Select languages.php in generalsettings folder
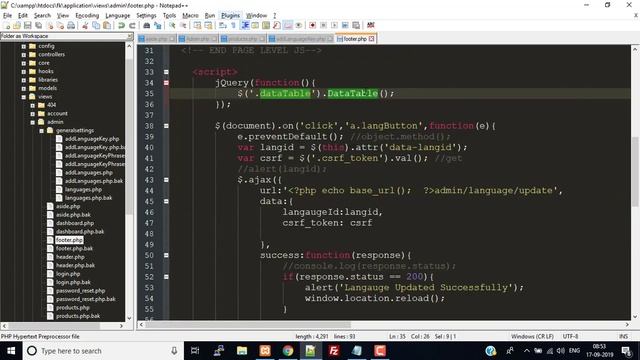Viewport: 640px width, 360px height. tap(83, 189)
